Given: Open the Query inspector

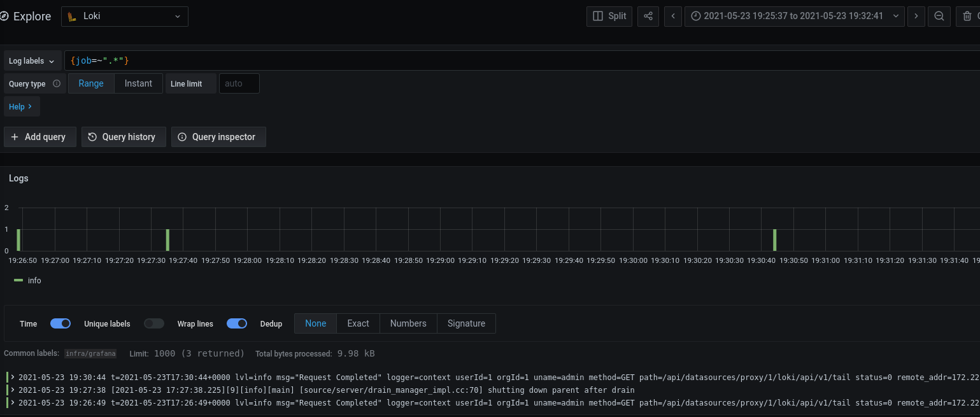Looking at the screenshot, I should (x=218, y=137).
